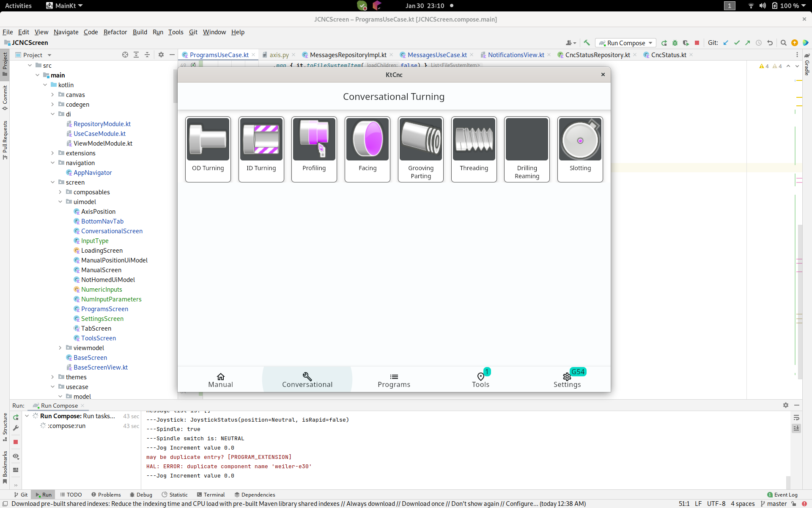
Task: Open Drilling Reaming operation card
Action: click(x=527, y=149)
